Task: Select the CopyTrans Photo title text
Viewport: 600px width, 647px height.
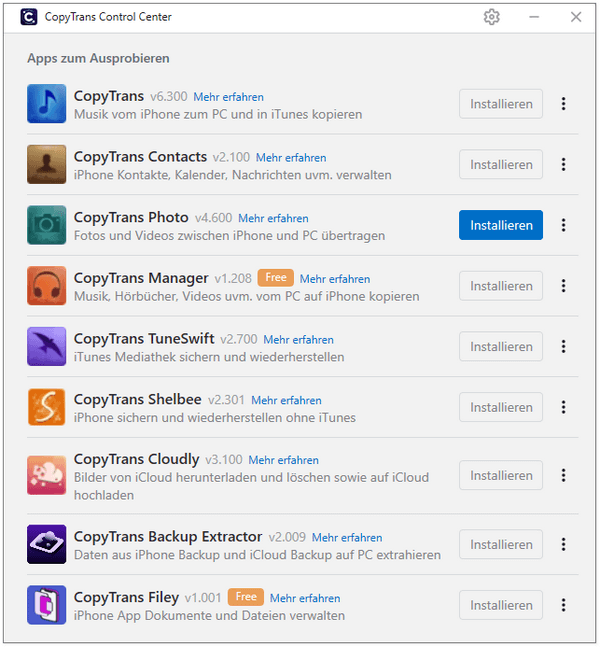Action: (x=131, y=217)
